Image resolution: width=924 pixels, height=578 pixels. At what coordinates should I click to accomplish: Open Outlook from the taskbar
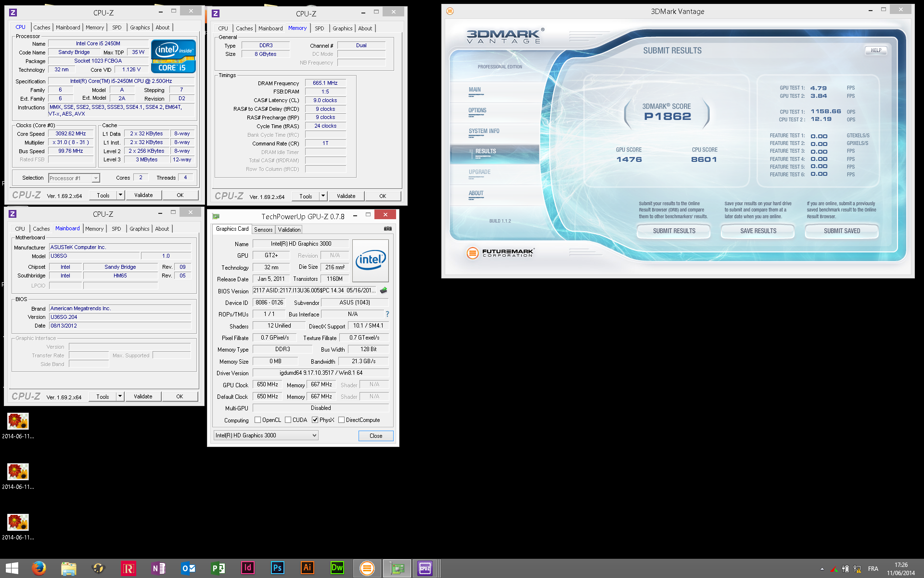pyautogui.click(x=188, y=568)
